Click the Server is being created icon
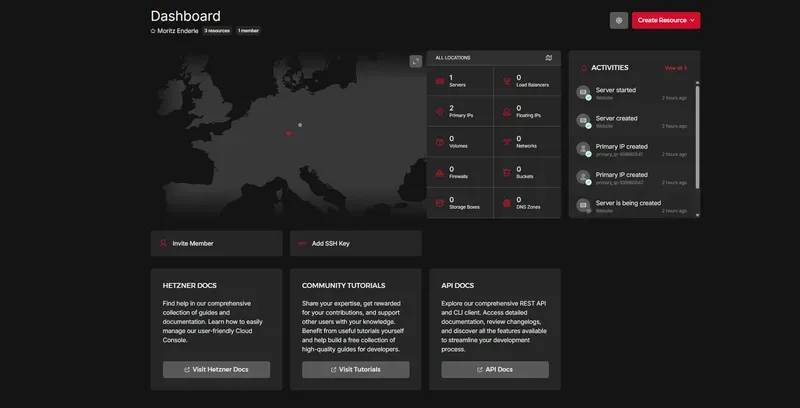Image resolution: width=800 pixels, height=408 pixels. (583, 206)
